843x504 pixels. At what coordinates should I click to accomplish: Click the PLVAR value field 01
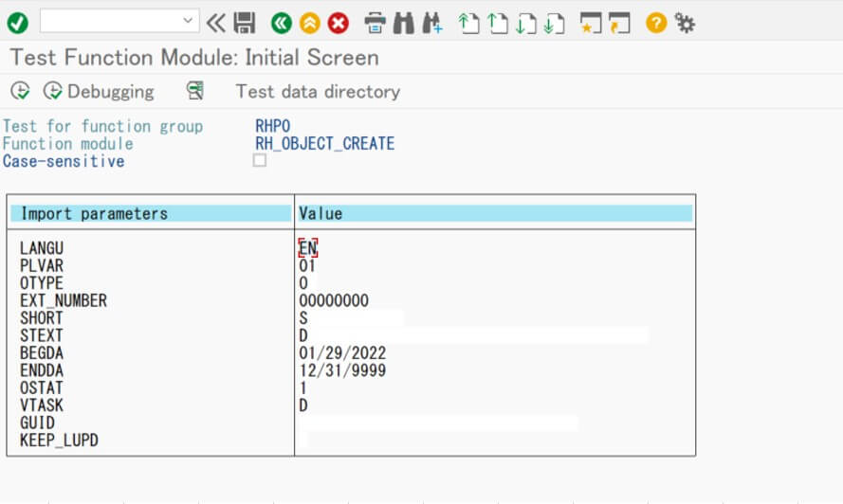(x=307, y=265)
